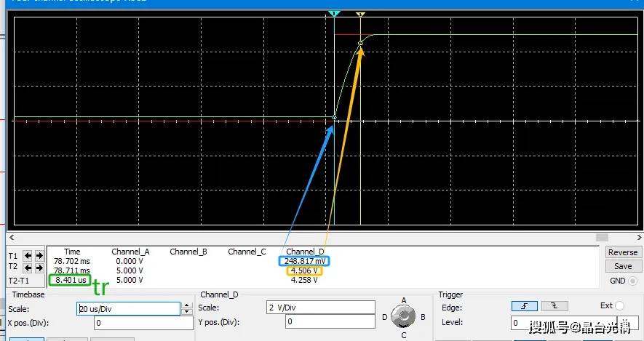This screenshot has height=341, width=644.
Task: Move cursor T2 left with arrow
Action: [x=28, y=268]
